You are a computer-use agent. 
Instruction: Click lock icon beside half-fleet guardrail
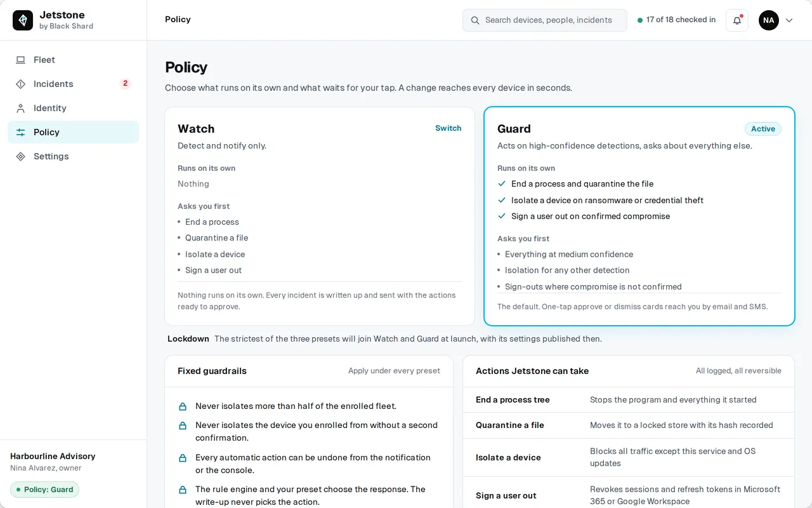(x=183, y=406)
